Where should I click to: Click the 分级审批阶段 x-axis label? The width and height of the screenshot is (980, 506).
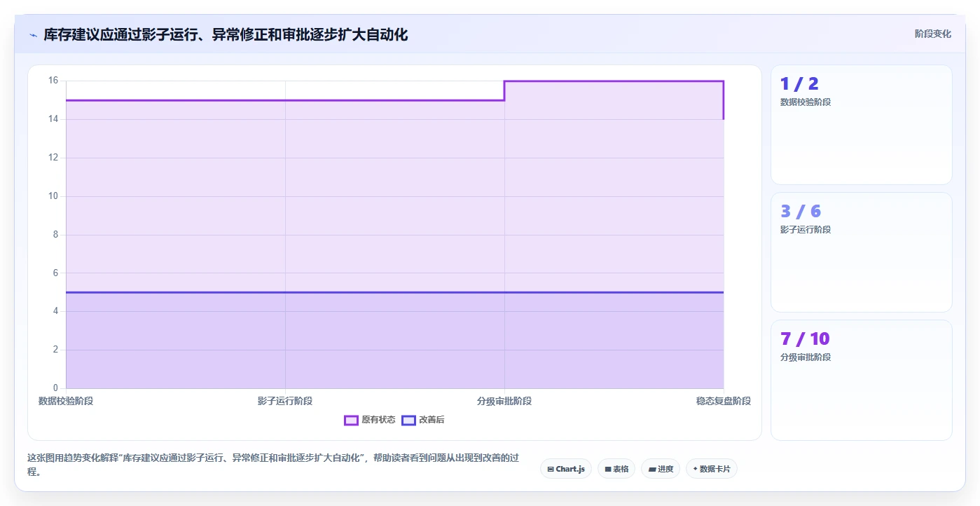(x=504, y=401)
